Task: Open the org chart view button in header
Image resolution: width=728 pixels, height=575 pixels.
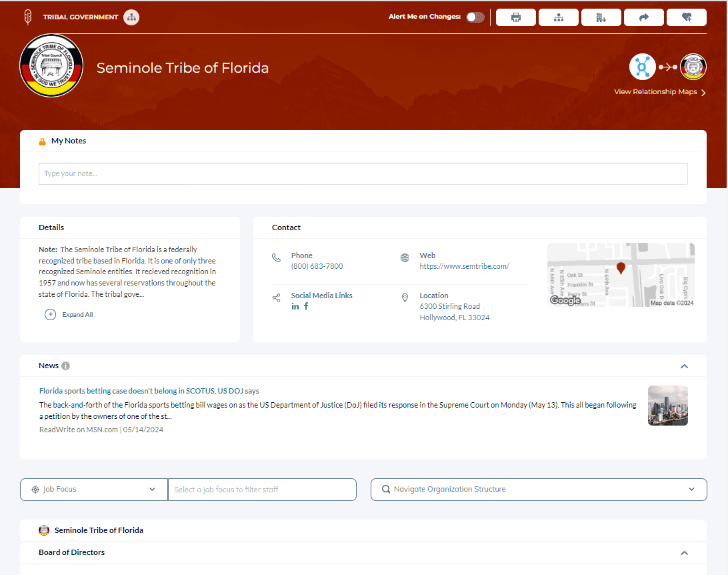Action: pyautogui.click(x=559, y=17)
